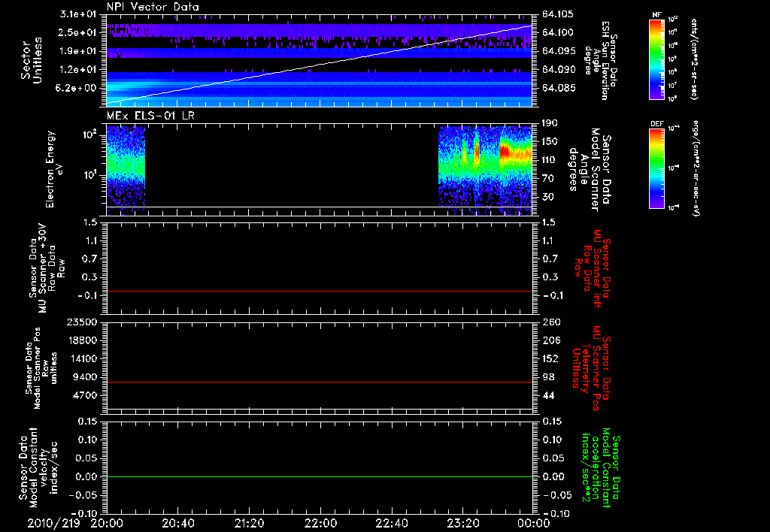Click the '9400' scanner position axis value
The width and height of the screenshot is (770, 532).
(x=87, y=377)
